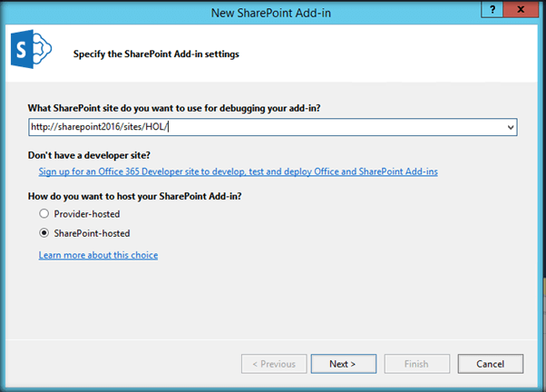546x392 pixels.
Task: Close the New SharePoint Add-in dialog
Action: [x=520, y=8]
